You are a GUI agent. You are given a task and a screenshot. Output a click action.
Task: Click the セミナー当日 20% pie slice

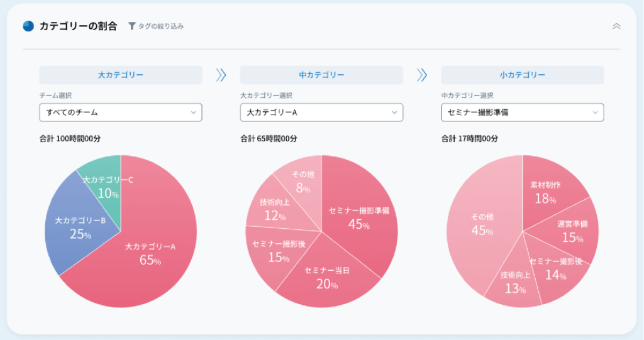(x=327, y=277)
